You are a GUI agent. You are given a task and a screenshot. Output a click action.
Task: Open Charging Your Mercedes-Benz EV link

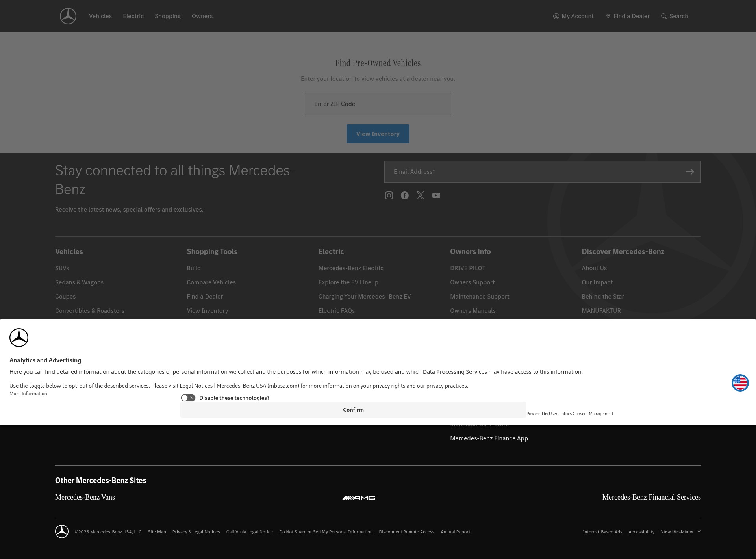click(x=365, y=297)
